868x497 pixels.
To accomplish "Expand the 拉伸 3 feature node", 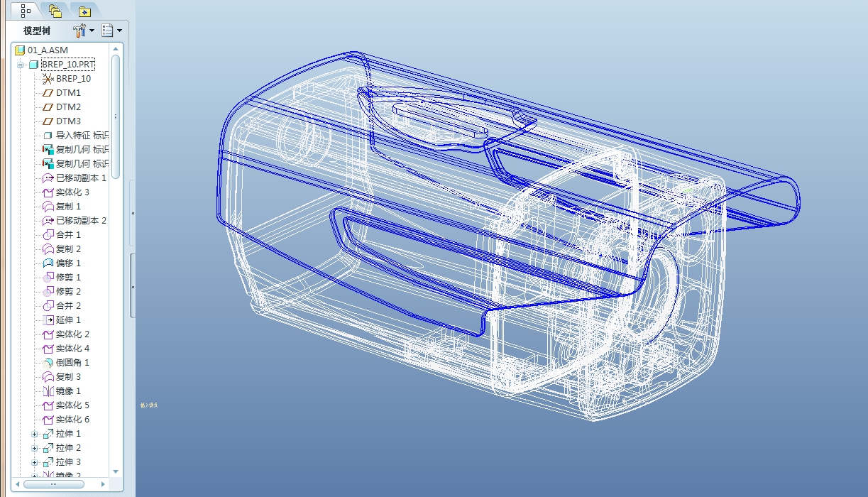I will tap(35, 462).
